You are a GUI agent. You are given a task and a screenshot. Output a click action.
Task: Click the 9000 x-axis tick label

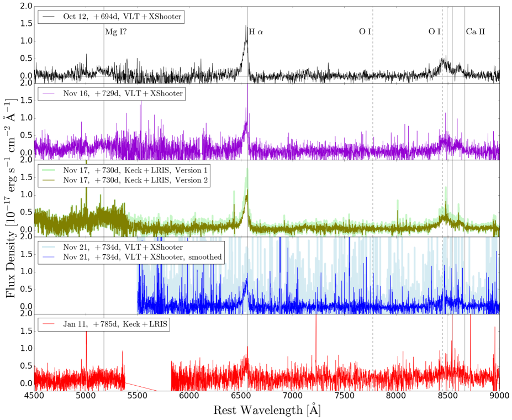pyautogui.click(x=499, y=396)
